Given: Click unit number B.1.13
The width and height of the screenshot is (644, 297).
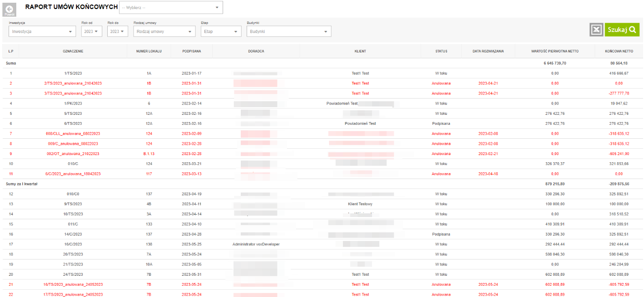Looking at the screenshot, I should tap(149, 154).
